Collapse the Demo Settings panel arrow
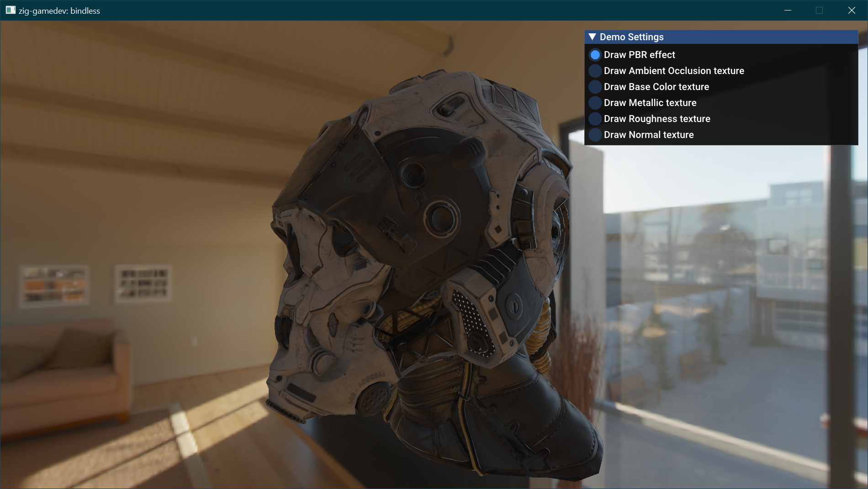Screen dimensions: 868x489 point(593,37)
